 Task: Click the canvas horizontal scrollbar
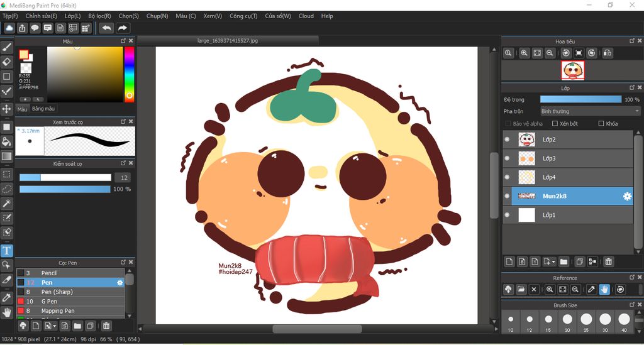point(317,329)
